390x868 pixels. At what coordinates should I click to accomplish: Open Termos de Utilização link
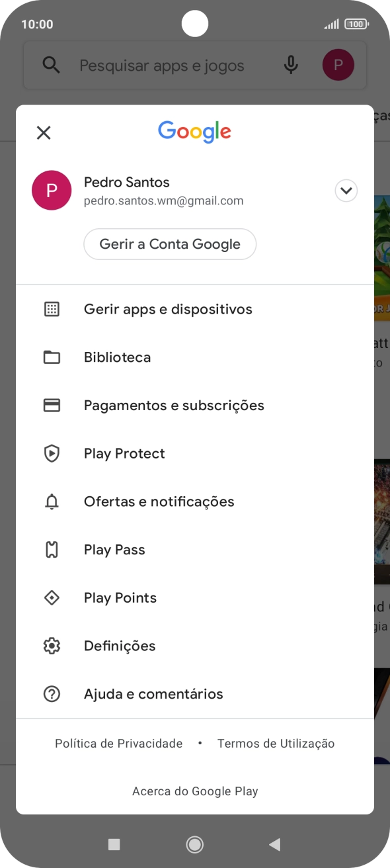click(276, 743)
